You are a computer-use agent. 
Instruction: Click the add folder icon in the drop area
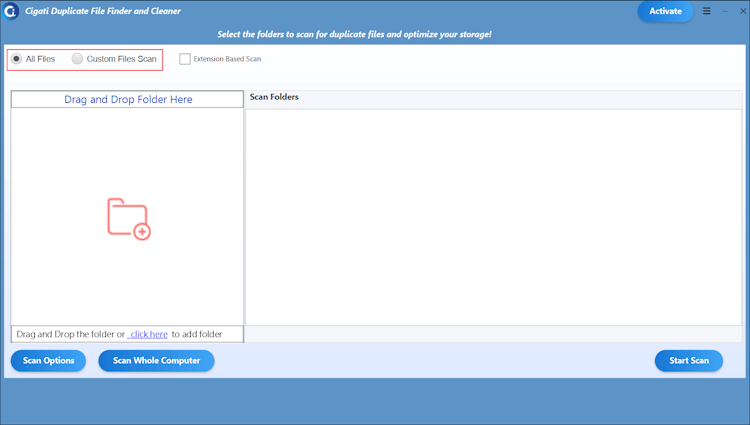(129, 219)
